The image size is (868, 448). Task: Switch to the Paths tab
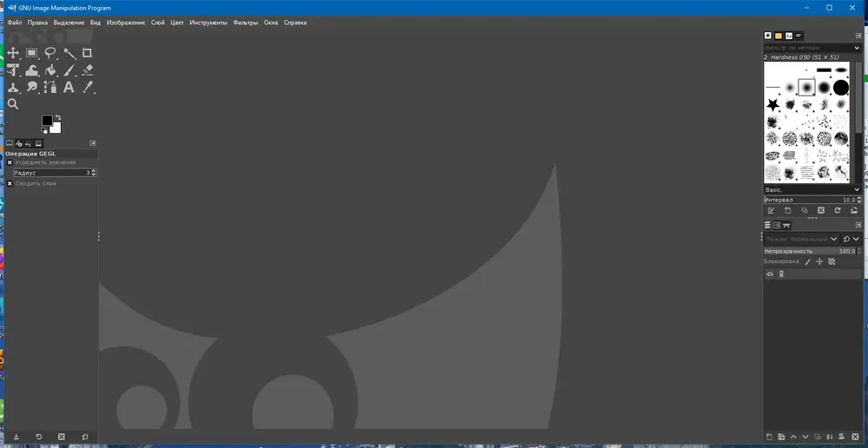[x=786, y=225]
